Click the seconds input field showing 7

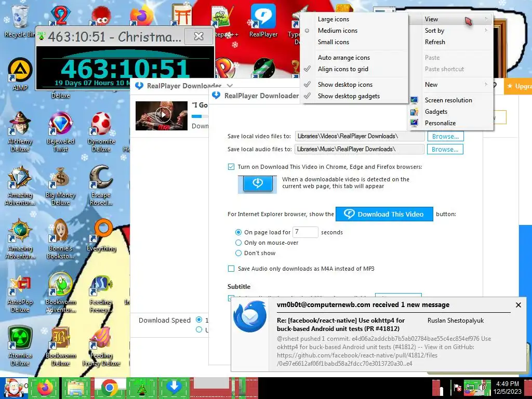[305, 232]
